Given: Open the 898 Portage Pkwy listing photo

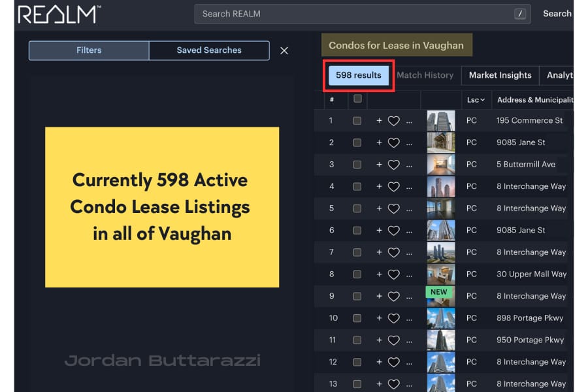Looking at the screenshot, I should pos(441,318).
